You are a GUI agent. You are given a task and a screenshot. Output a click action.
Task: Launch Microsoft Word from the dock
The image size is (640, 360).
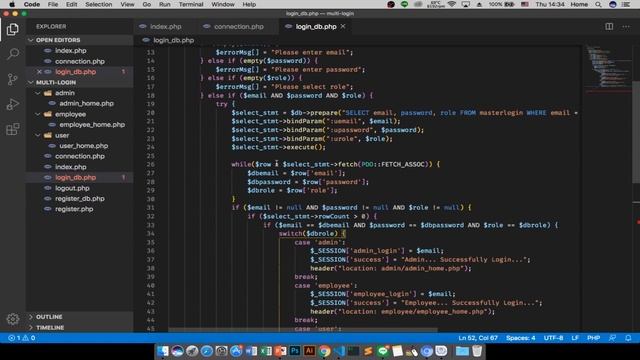[251, 351]
